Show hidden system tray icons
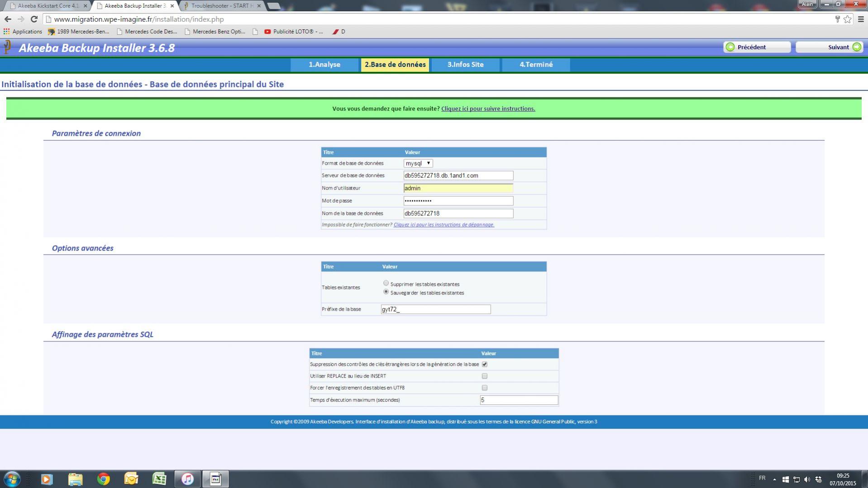Image resolution: width=868 pixels, height=488 pixels. (774, 479)
